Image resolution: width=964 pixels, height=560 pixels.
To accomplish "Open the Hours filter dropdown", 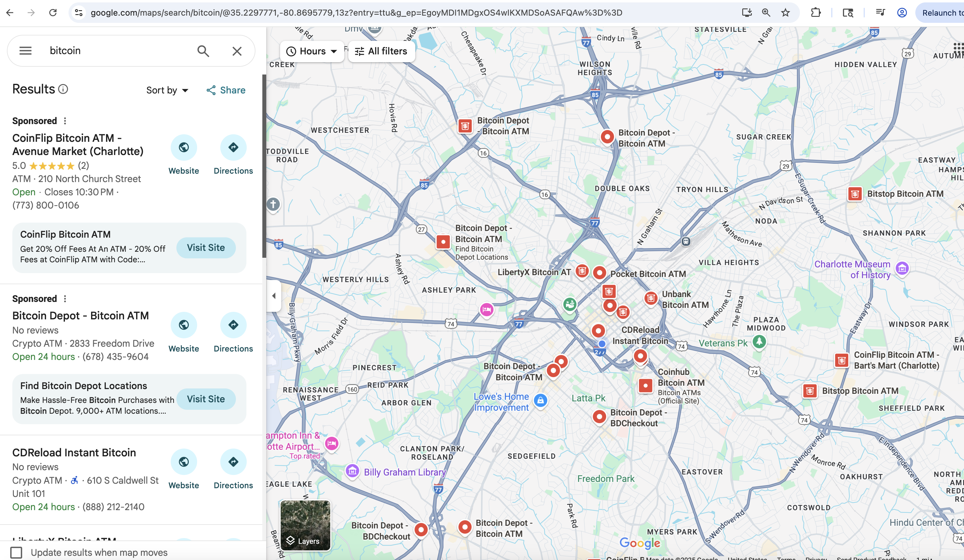I will pos(312,51).
